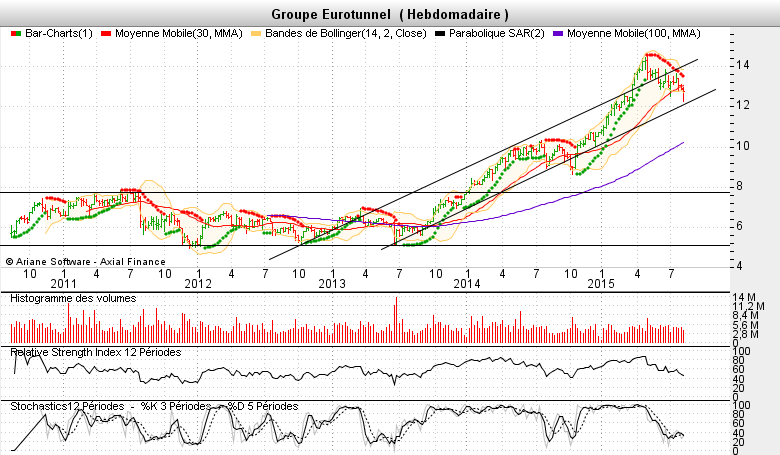Select the Moyenne Mobile(30, MMA) legend label
780x455 pixels.
179,33
